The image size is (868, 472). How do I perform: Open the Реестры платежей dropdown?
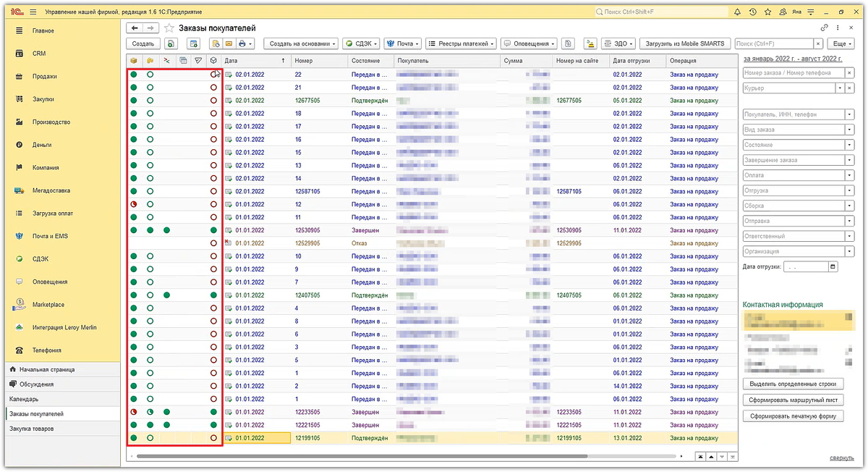coord(461,43)
